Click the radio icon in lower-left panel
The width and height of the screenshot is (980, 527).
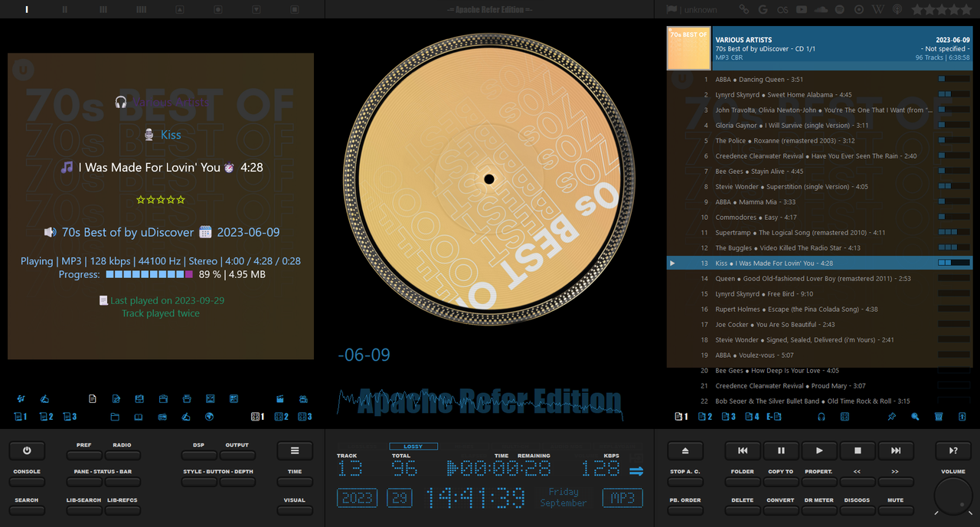click(x=162, y=417)
